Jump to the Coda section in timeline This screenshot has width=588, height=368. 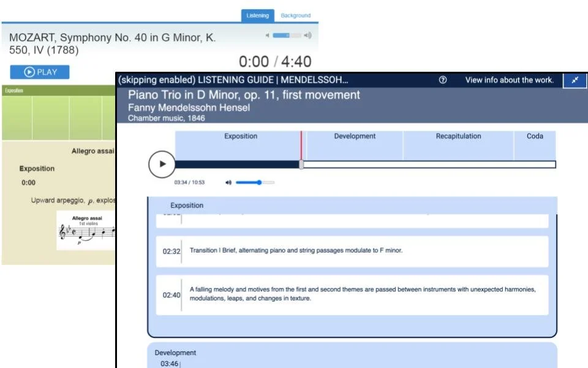pos(535,145)
